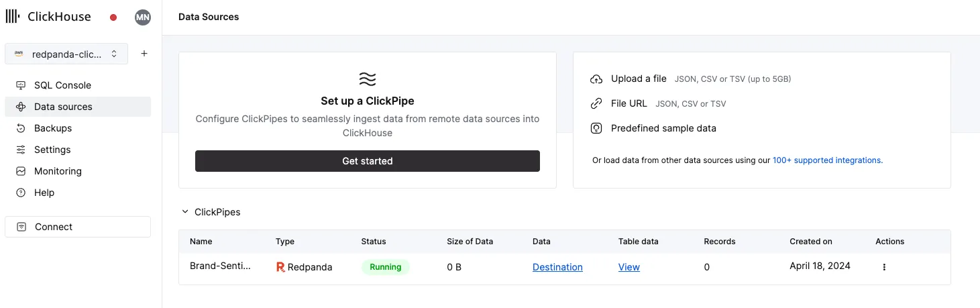The height and width of the screenshot is (308, 980).
Task: Click the Actions column header
Action: pos(890,242)
